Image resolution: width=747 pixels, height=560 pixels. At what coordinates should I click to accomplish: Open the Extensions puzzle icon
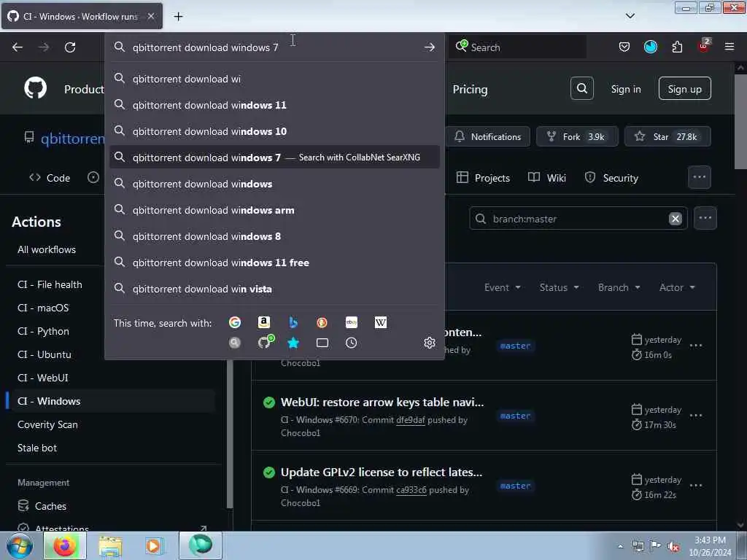(677, 47)
